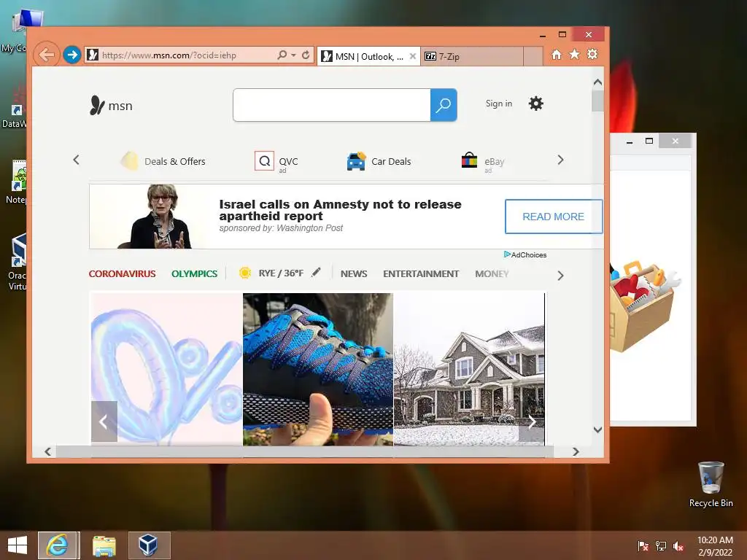Viewport: 747px width, 560px height.
Task: Click the address bar search magnifier
Action: [282, 55]
